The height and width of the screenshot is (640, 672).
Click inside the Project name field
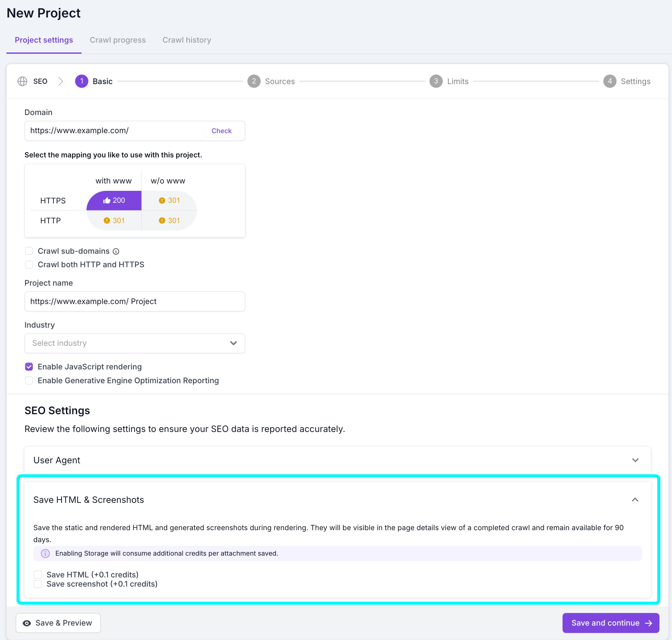(135, 301)
